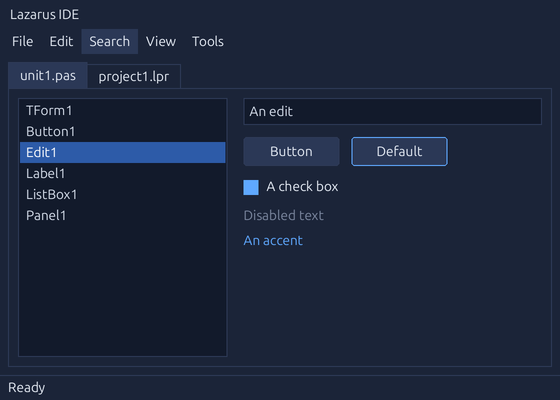Open the Tools menu
The height and width of the screenshot is (400, 560).
(208, 41)
